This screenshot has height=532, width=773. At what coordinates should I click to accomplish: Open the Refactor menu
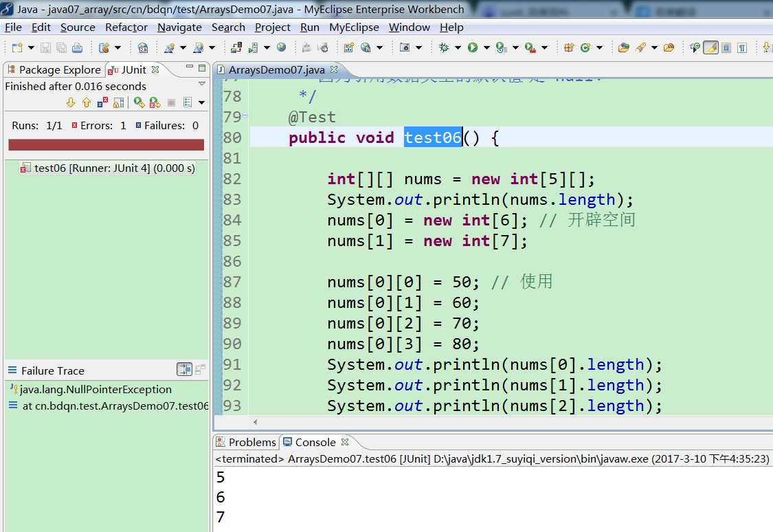(126, 27)
